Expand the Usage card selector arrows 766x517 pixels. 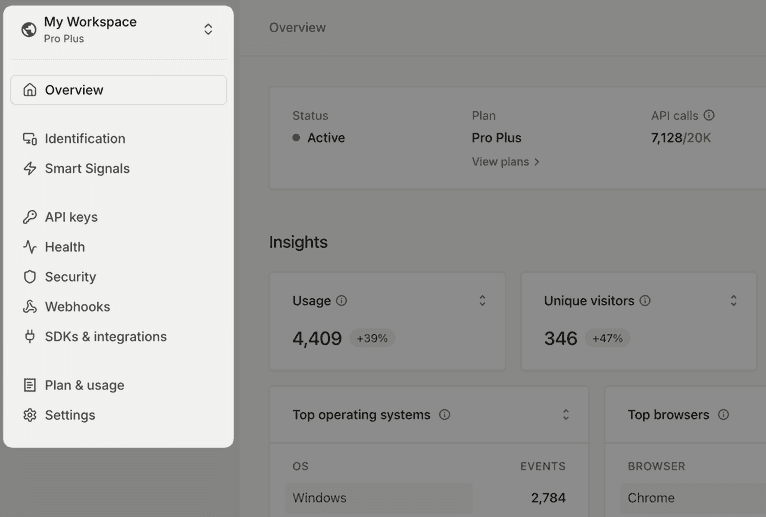[x=482, y=301]
